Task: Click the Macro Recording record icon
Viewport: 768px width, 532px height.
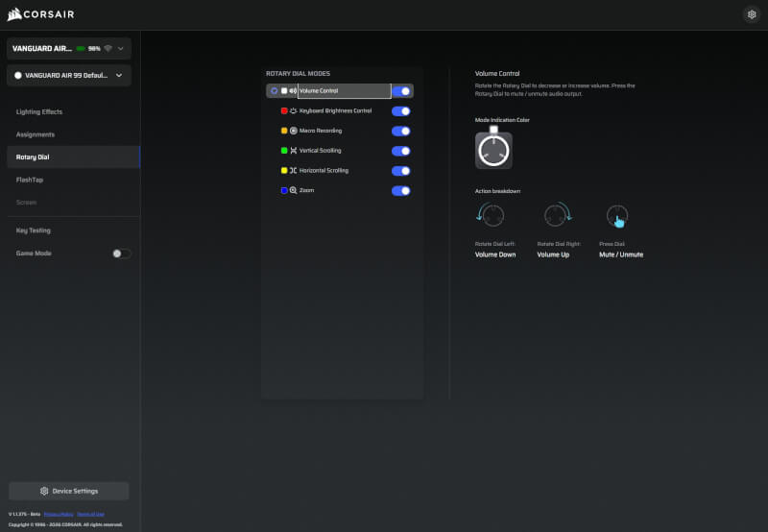Action: (294, 131)
